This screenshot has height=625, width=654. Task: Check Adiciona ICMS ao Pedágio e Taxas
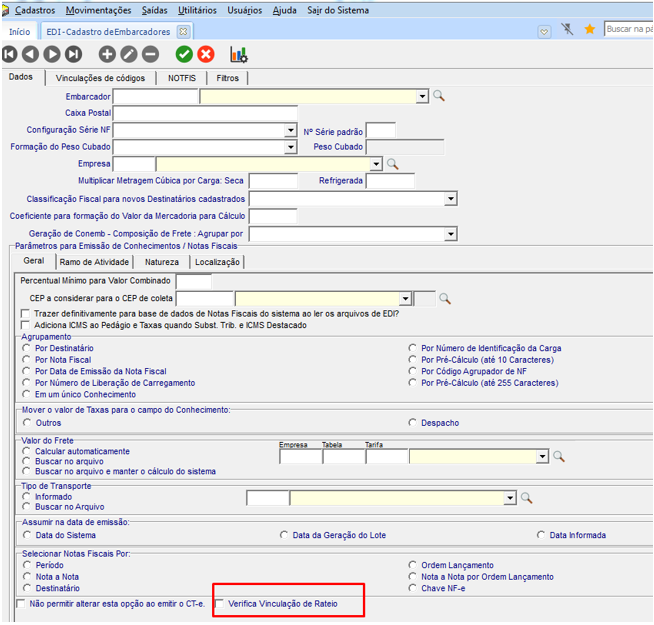point(26,325)
